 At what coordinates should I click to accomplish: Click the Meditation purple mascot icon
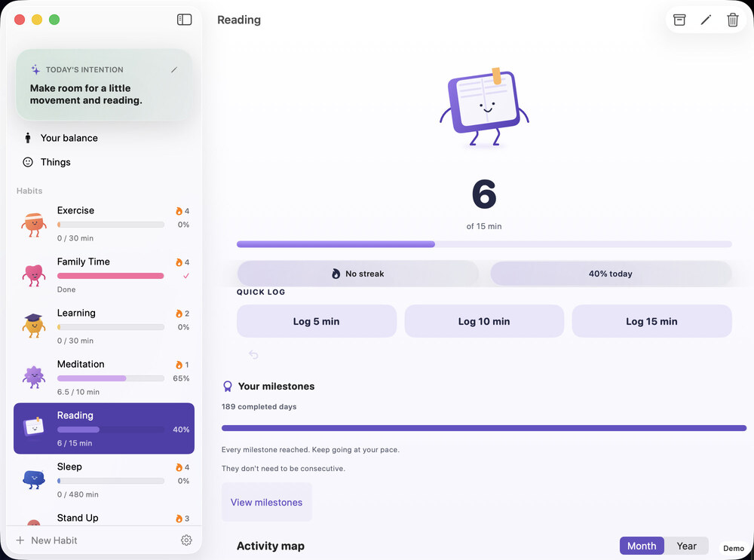(x=34, y=378)
